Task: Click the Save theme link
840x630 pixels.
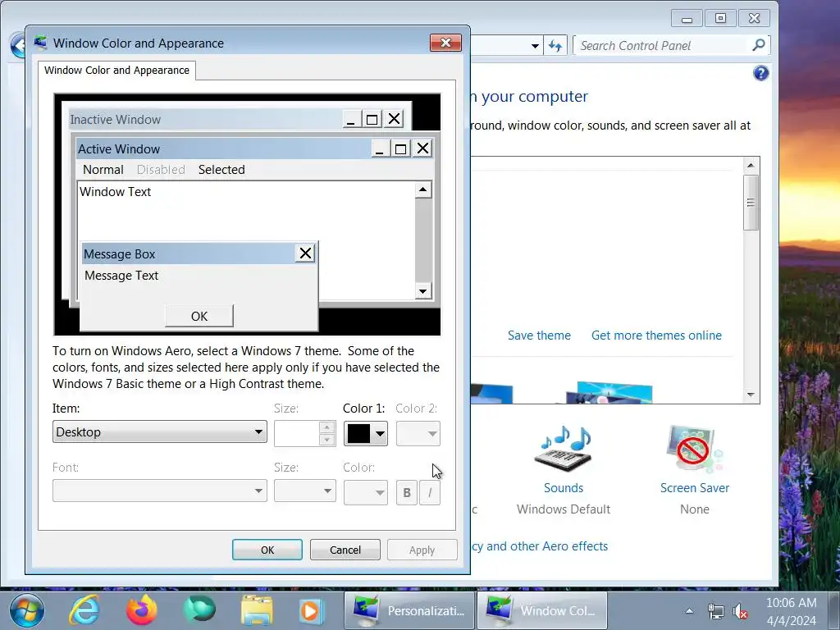Action: pos(539,336)
